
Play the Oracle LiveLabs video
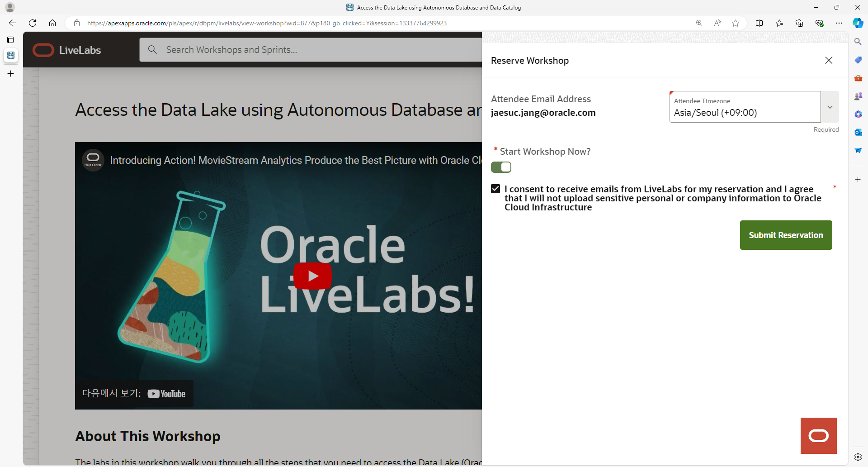tap(312, 276)
